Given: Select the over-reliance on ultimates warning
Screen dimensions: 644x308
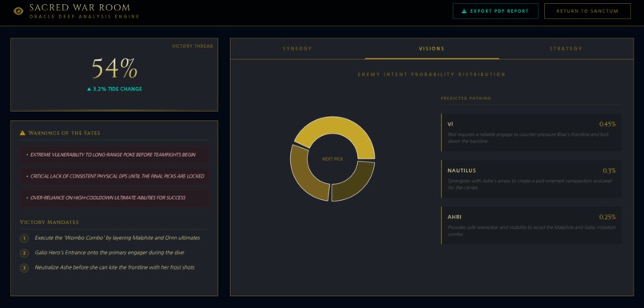Looking at the screenshot, I should [x=114, y=198].
